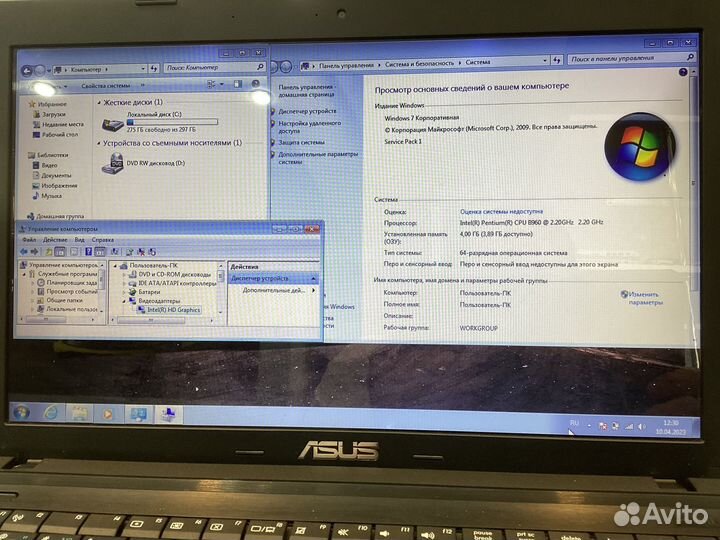Click the Forward arrow in Computer Management toolbar
Image resolution: width=720 pixels, height=540 pixels.
pyautogui.click(x=34, y=251)
